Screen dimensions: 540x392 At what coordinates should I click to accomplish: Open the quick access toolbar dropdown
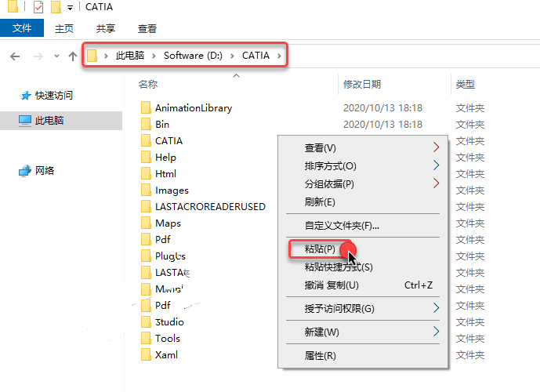pos(70,8)
